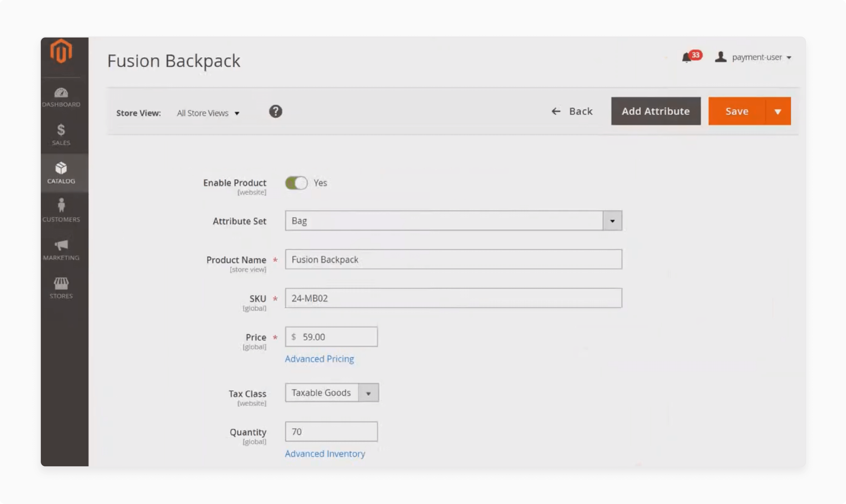Open the Advanced Pricing link
Viewport: 846px width, 504px height.
click(x=319, y=359)
